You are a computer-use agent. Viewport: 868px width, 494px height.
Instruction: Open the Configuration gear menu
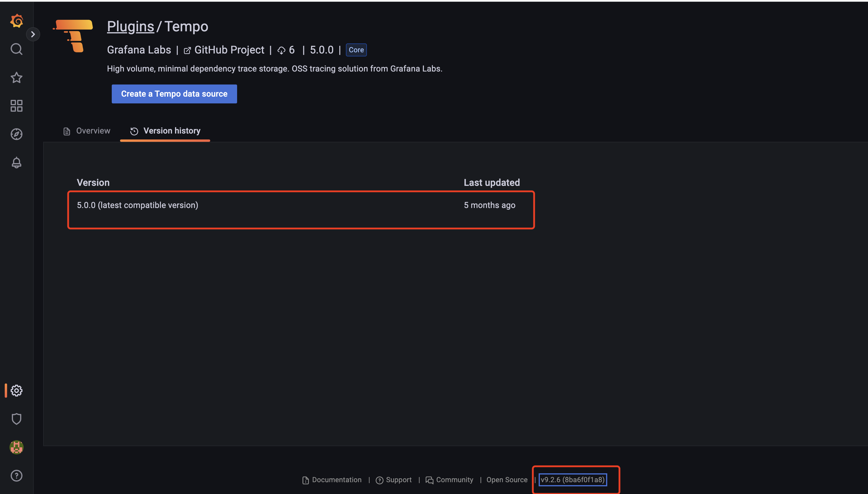point(16,390)
